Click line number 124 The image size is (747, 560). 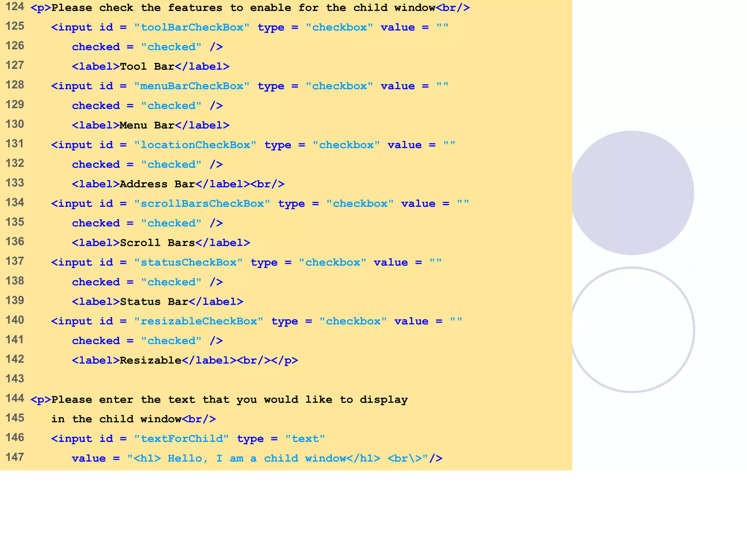(15, 7)
